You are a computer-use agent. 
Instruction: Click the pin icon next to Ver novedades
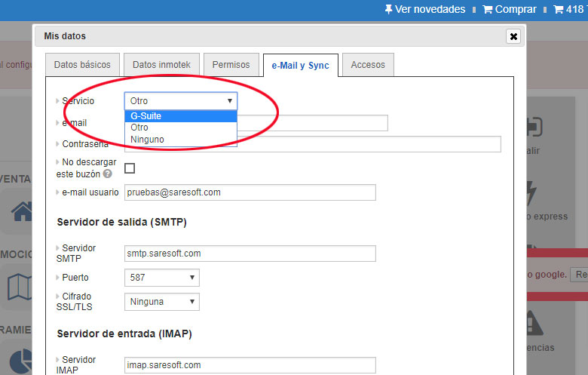[x=388, y=9]
